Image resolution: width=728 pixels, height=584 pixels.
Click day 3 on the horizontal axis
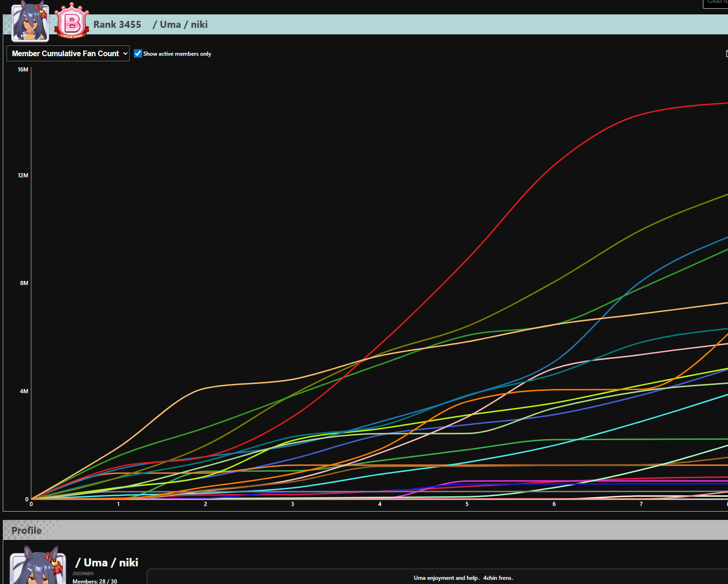(x=293, y=504)
